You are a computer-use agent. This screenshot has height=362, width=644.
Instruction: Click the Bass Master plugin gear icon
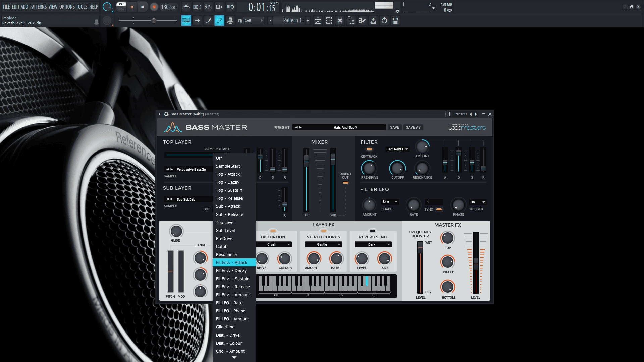point(166,114)
